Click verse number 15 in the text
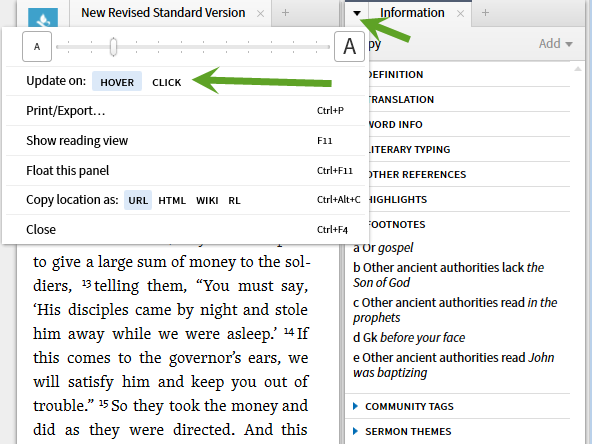The height and width of the screenshot is (444, 592). [x=104, y=404]
